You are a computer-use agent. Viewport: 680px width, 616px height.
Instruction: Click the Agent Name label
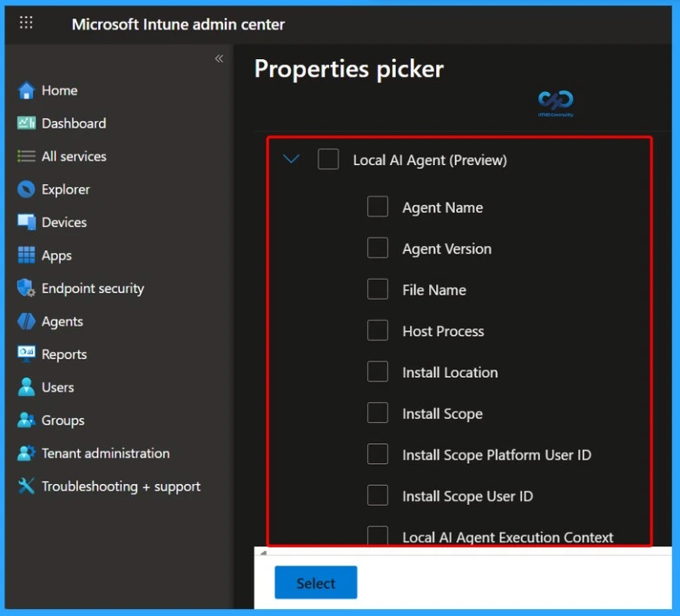click(x=442, y=208)
